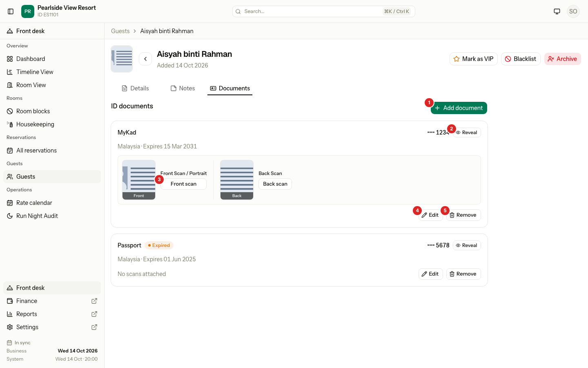The height and width of the screenshot is (368, 588).
Task: Switch to the Details tab
Action: click(135, 88)
